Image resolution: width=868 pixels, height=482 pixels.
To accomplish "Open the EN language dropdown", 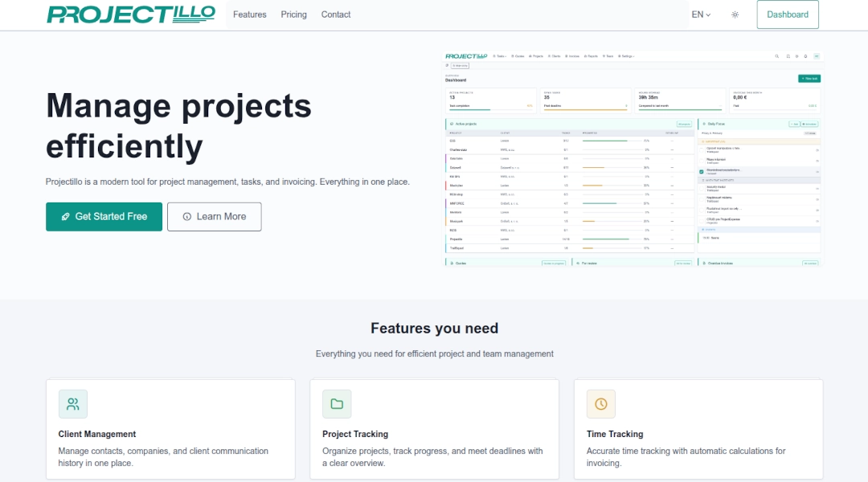I will [x=699, y=14].
